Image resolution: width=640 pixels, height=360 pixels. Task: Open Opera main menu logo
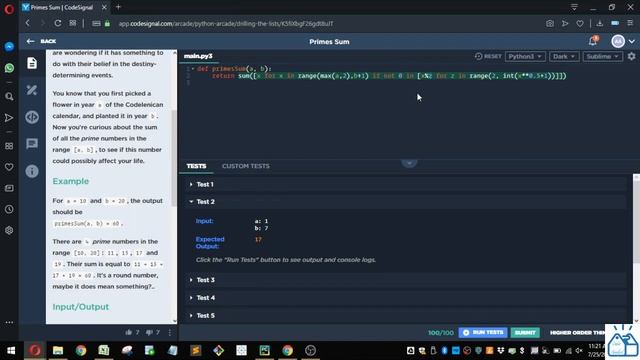coord(9,9)
